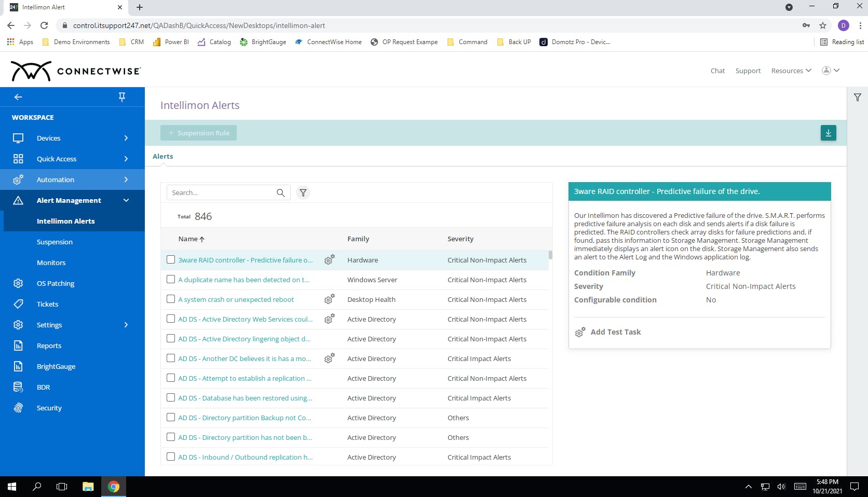The width and height of the screenshot is (868, 497).
Task: Check AD DS Directory partition Backup row
Action: (171, 417)
